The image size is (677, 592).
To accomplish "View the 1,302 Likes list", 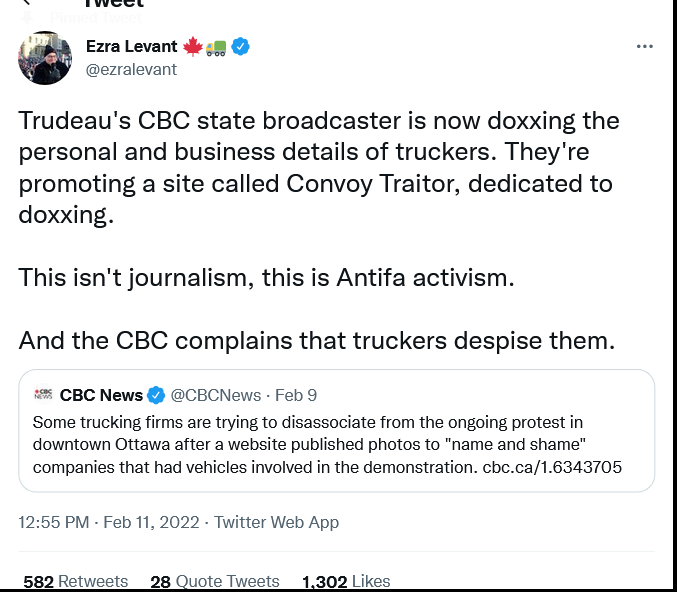I will [346, 581].
